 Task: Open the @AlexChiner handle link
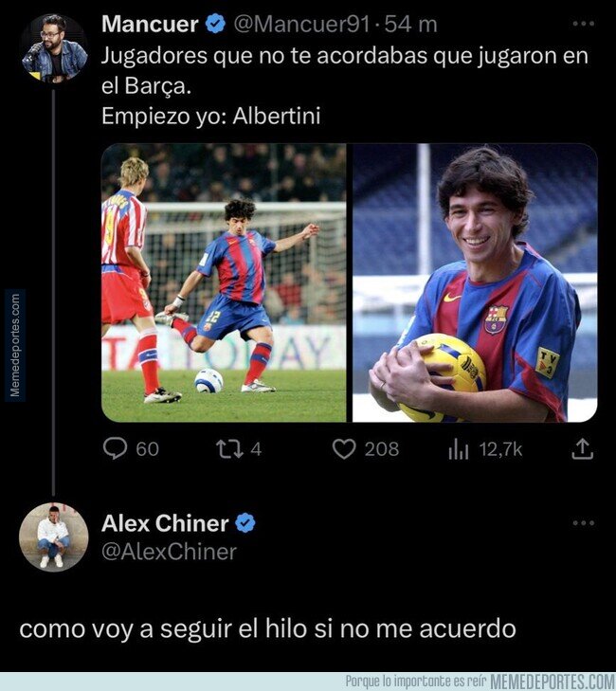[x=170, y=552]
